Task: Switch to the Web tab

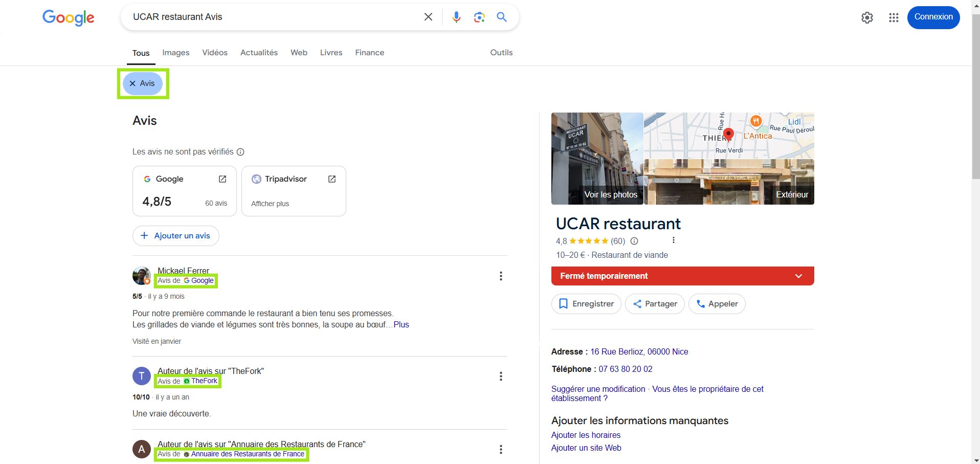Action: (x=299, y=53)
